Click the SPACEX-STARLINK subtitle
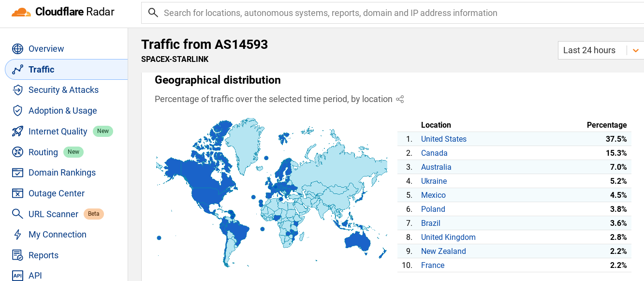644x281 pixels. coord(175,59)
